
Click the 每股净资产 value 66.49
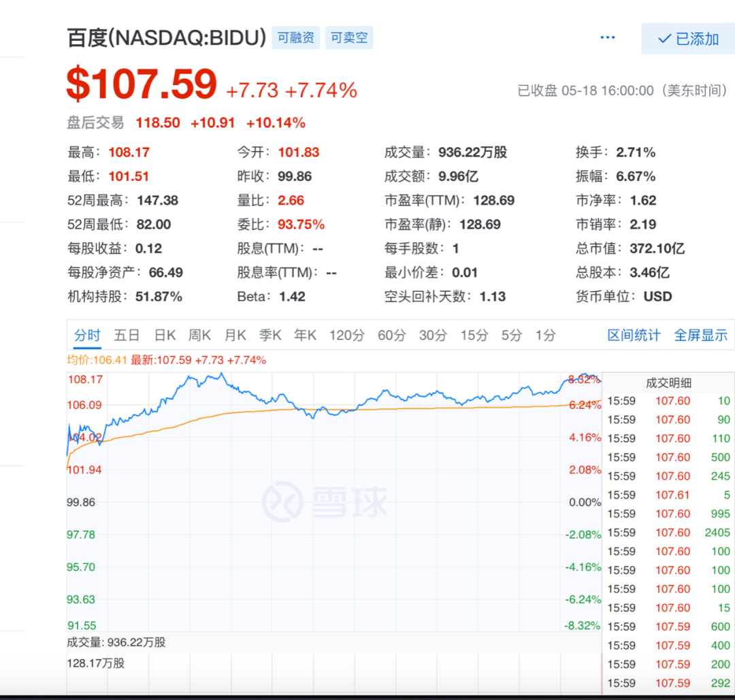coord(166,272)
